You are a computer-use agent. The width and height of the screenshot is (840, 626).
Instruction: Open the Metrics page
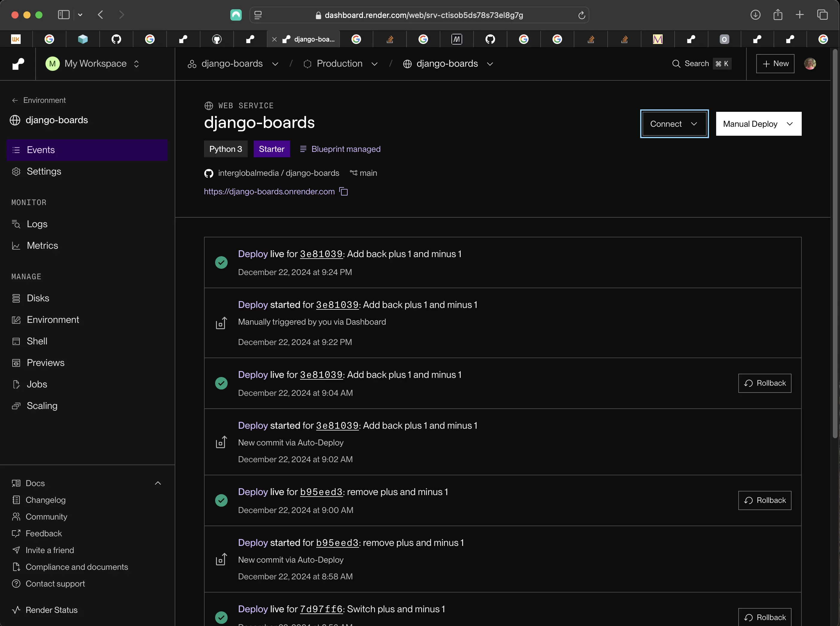[x=42, y=245]
